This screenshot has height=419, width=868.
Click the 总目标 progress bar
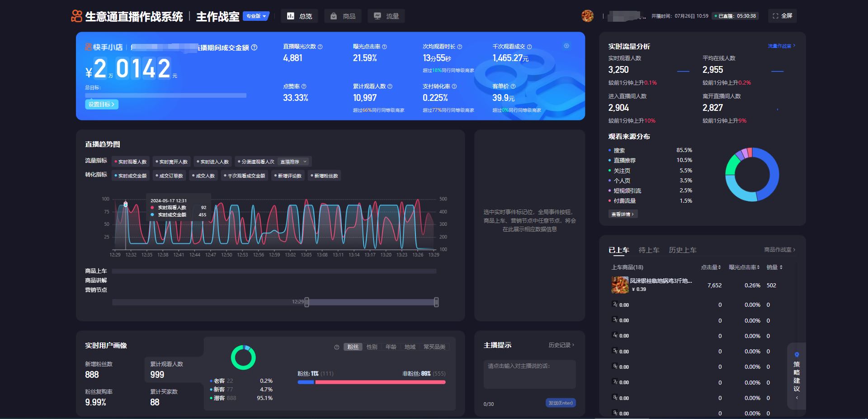(x=166, y=95)
